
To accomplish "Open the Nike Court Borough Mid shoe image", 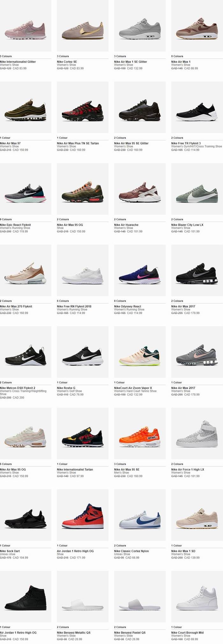I will pos(197,597).
